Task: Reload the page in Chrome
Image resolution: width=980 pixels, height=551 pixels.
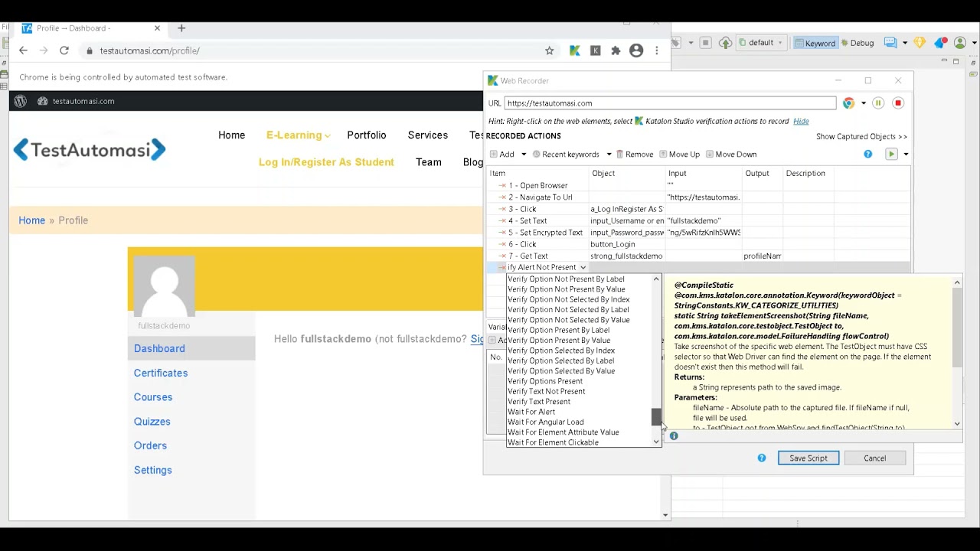Action: (x=64, y=51)
